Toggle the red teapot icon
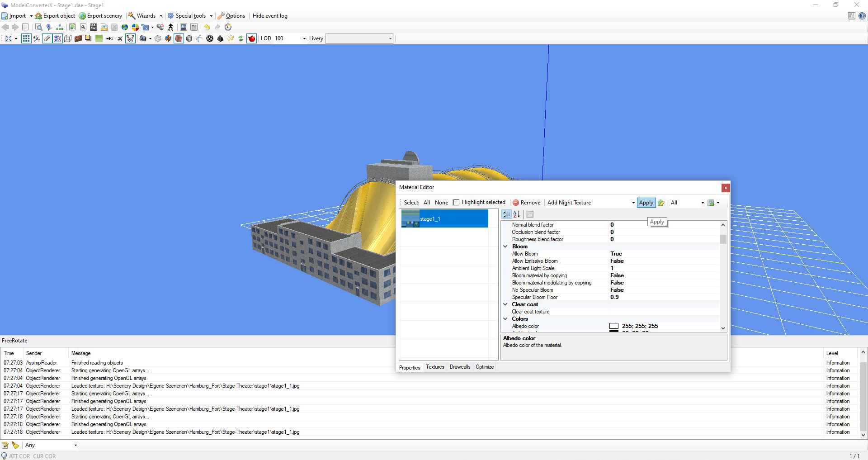 tap(251, 38)
